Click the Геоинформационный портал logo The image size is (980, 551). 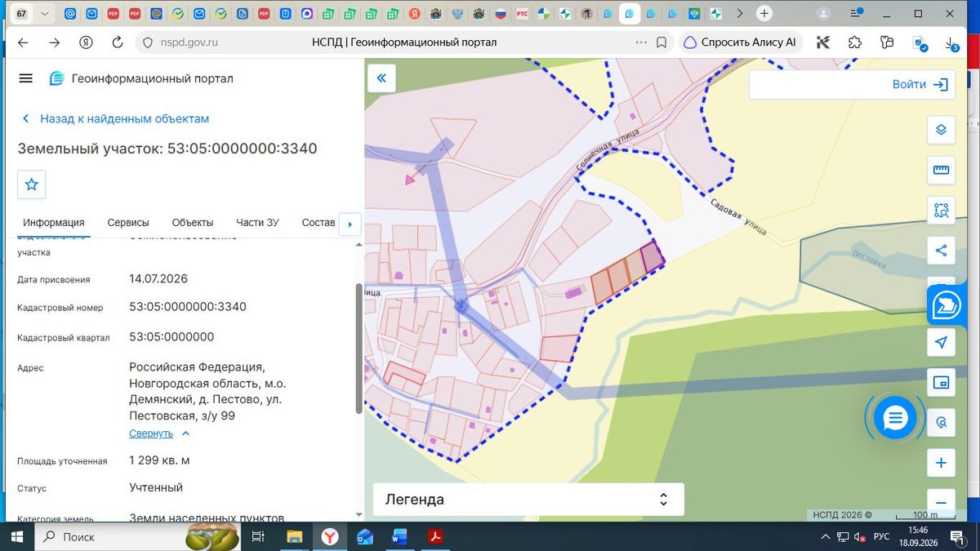click(141, 78)
